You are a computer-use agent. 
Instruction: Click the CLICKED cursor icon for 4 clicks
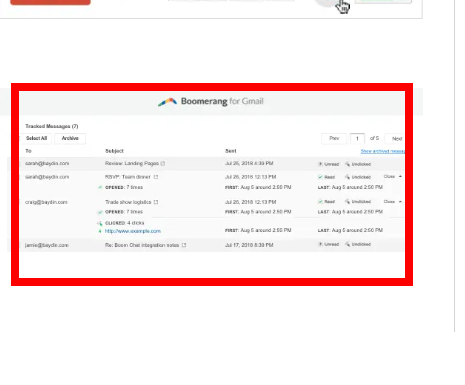(100, 223)
